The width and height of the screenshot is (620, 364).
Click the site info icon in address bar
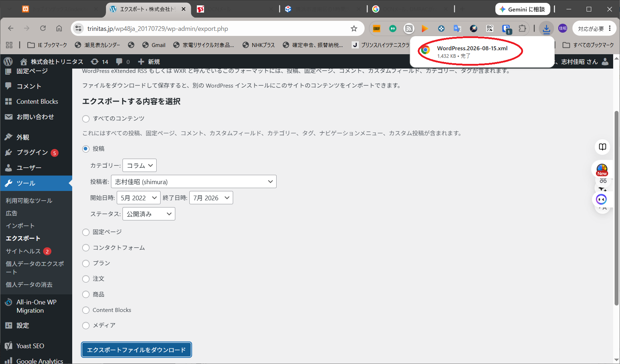(78, 28)
